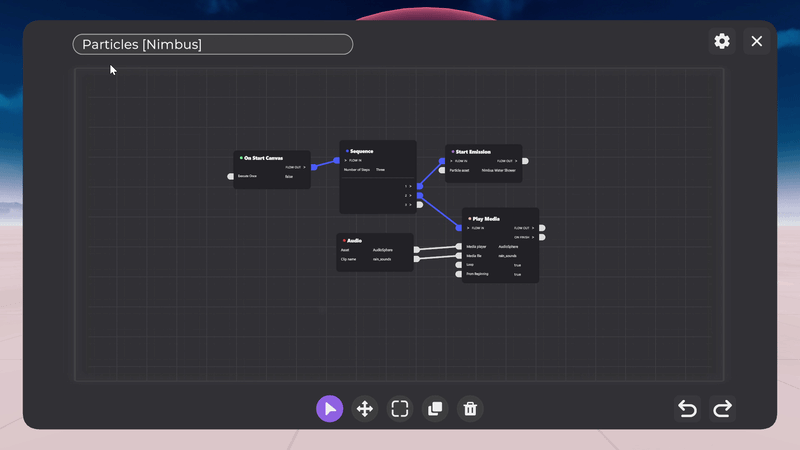Choose the frame selection tool
This screenshot has width=800, height=450.
400,409
